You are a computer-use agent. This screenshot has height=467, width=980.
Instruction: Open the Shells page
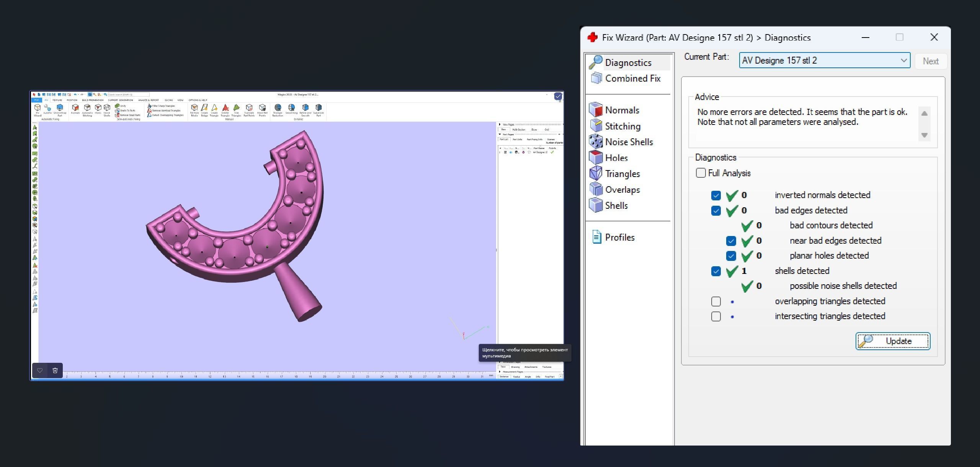click(x=616, y=206)
